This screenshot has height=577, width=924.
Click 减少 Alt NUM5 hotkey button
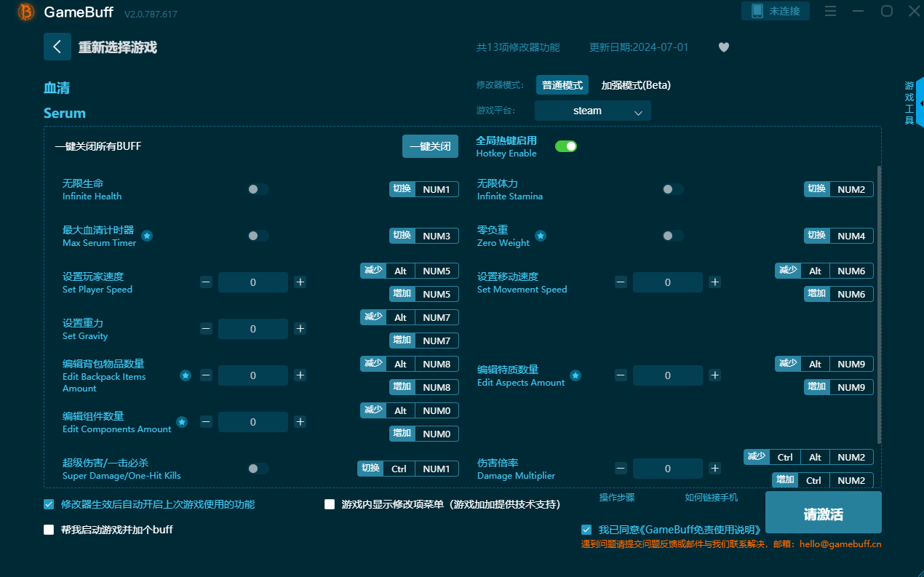(410, 271)
